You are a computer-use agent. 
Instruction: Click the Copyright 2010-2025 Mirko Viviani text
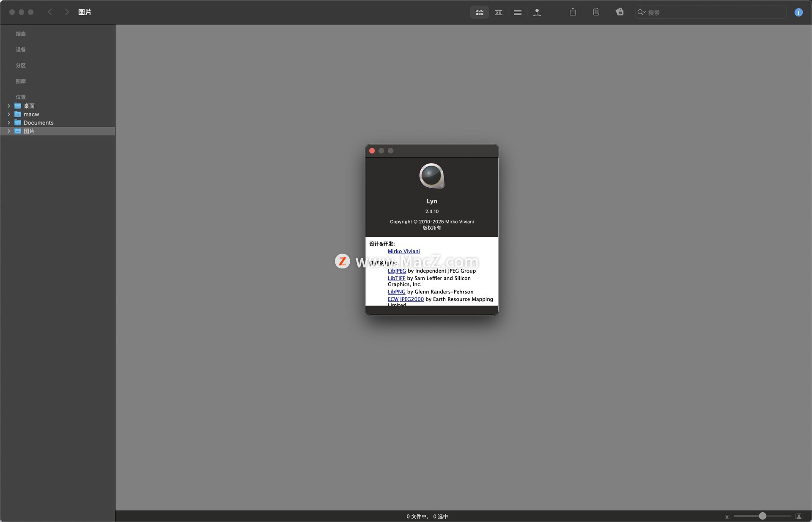[432, 221]
